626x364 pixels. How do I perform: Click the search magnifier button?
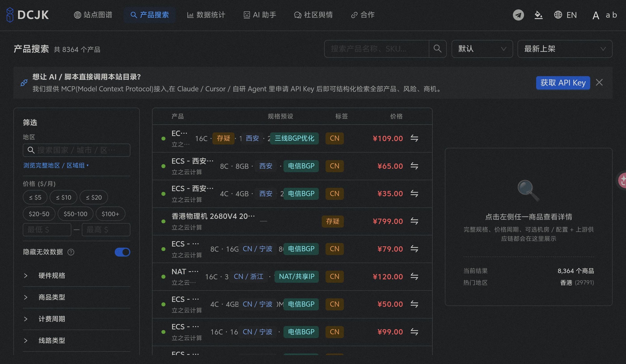(x=438, y=49)
